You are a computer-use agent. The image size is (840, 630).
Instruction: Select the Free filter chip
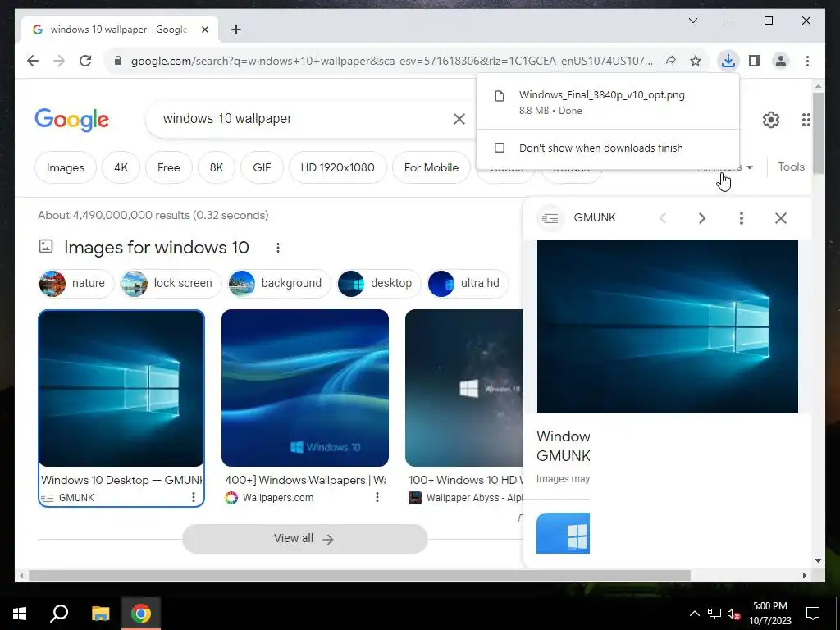[x=169, y=167]
